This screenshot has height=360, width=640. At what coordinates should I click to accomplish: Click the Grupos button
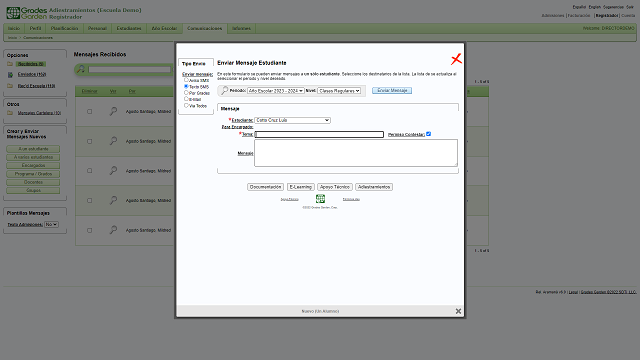point(33,191)
